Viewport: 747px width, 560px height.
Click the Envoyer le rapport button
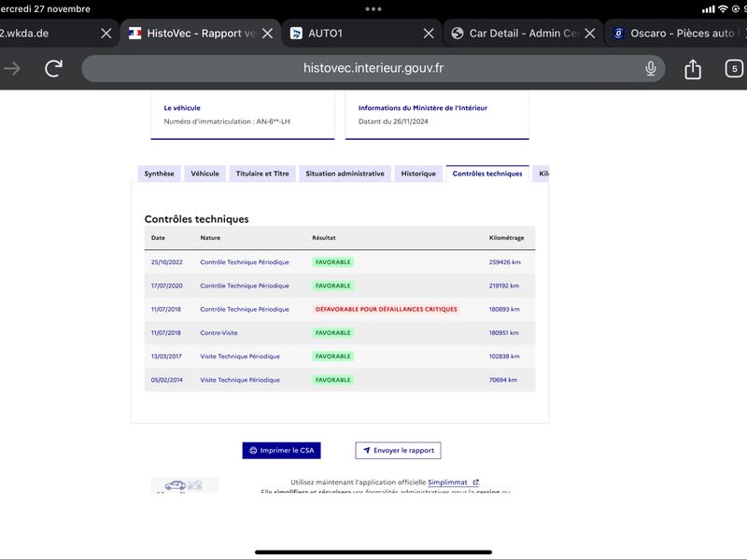tap(399, 451)
